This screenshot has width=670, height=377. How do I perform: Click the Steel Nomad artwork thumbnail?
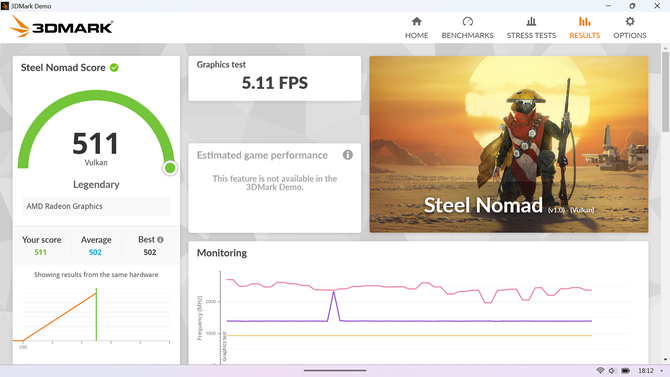coord(508,144)
